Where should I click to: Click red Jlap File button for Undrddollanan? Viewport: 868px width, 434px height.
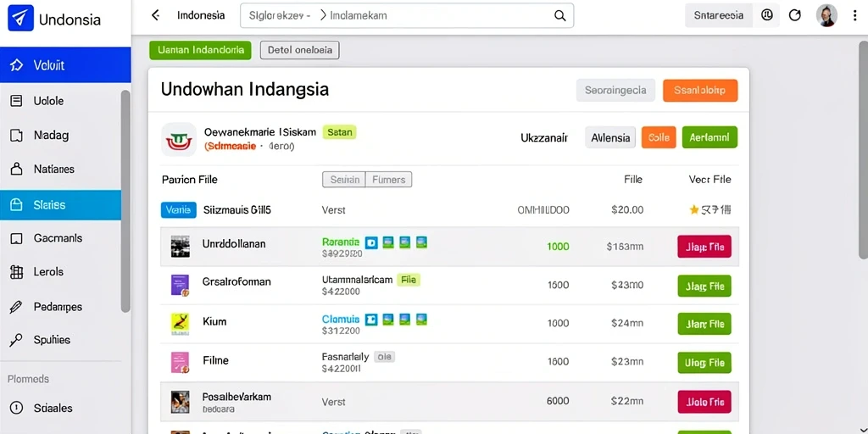click(x=704, y=247)
